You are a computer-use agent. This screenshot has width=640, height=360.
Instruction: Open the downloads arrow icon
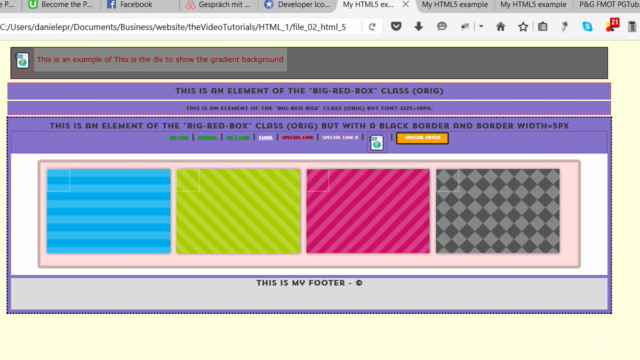pyautogui.click(x=418, y=27)
